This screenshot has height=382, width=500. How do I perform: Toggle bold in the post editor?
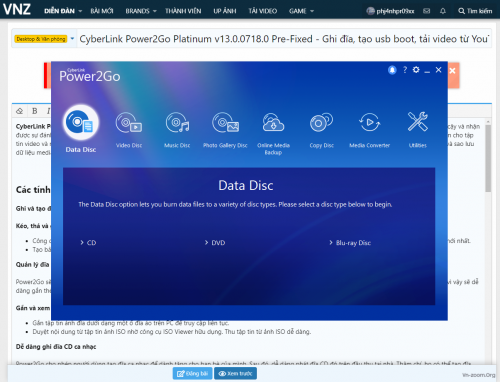35,111
